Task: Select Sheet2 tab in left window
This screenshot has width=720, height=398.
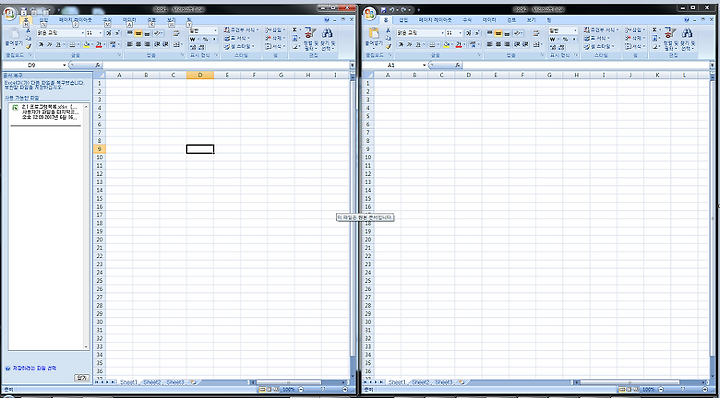Action: tap(152, 382)
